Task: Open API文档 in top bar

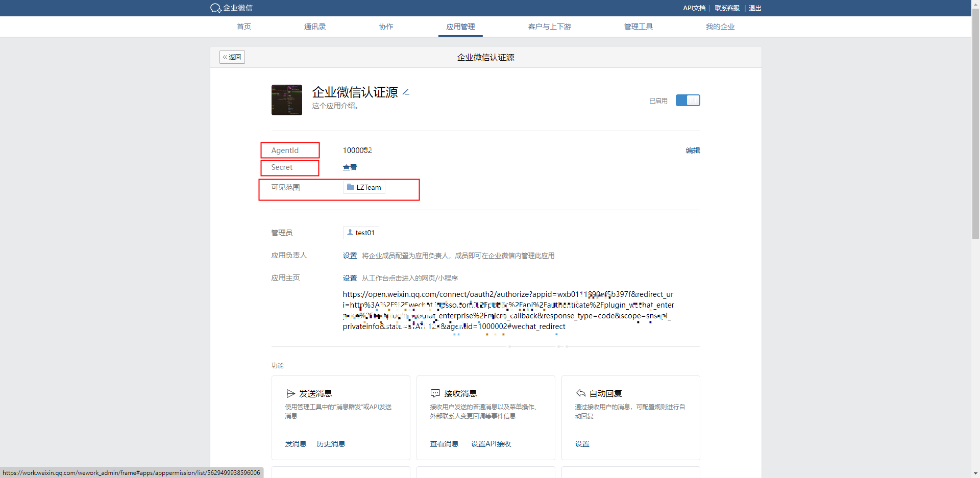Action: coord(694,8)
